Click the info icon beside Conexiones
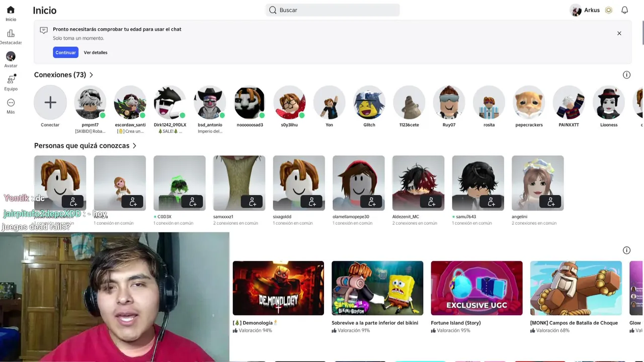The image size is (644, 362). [x=626, y=75]
